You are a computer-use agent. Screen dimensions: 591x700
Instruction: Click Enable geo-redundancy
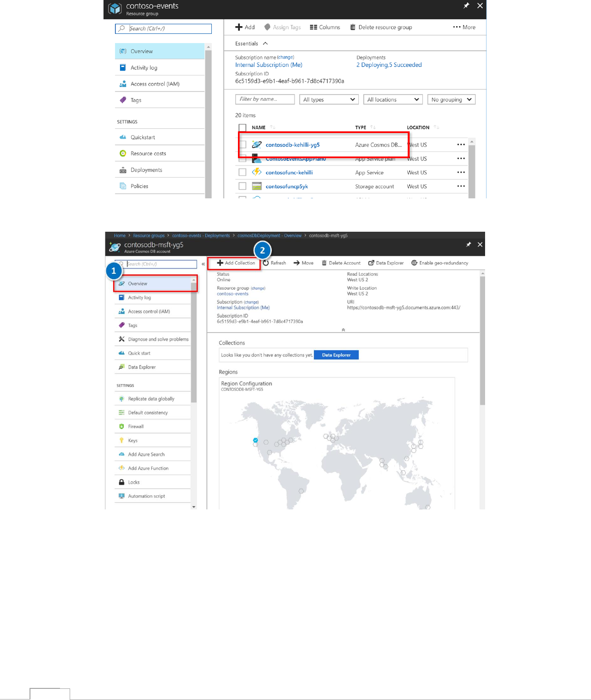point(440,263)
